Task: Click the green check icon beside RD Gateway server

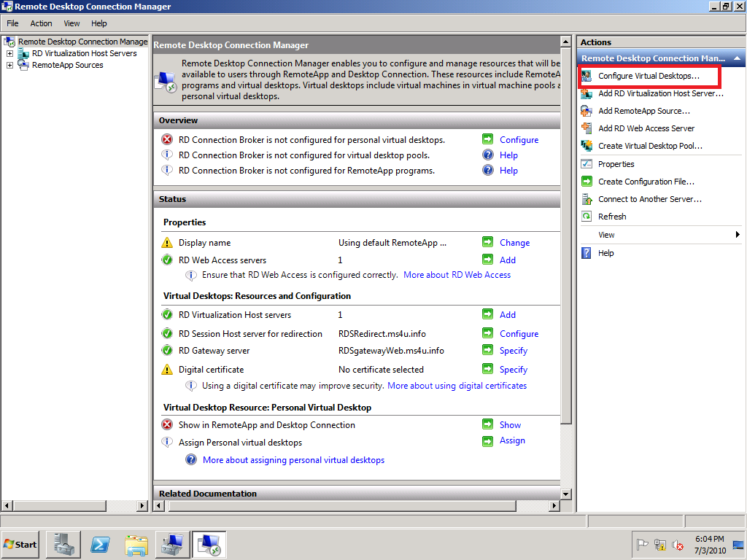Action: pyautogui.click(x=167, y=351)
